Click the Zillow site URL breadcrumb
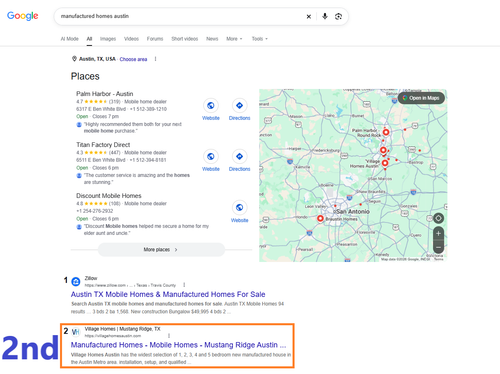This screenshot has height=374, width=500. tap(130, 285)
